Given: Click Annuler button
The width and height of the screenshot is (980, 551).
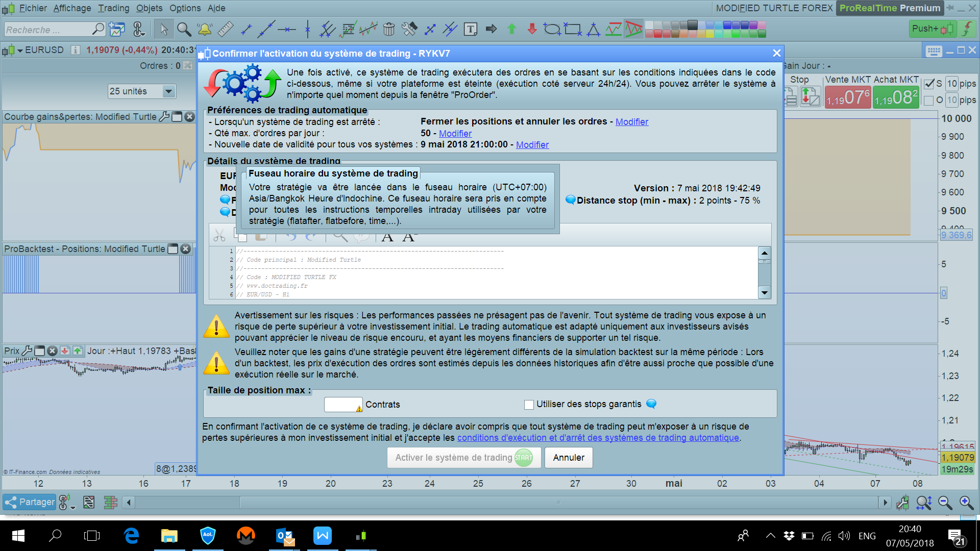Looking at the screenshot, I should pos(568,458).
